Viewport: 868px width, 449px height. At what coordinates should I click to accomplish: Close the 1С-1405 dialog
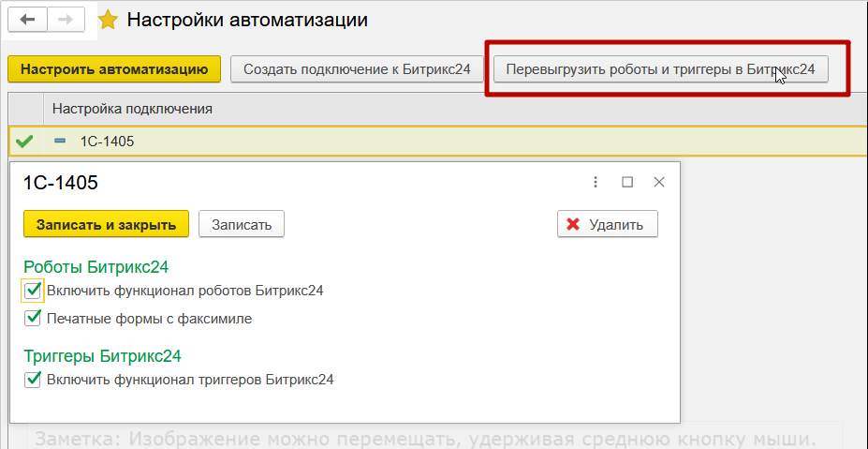pos(659,182)
